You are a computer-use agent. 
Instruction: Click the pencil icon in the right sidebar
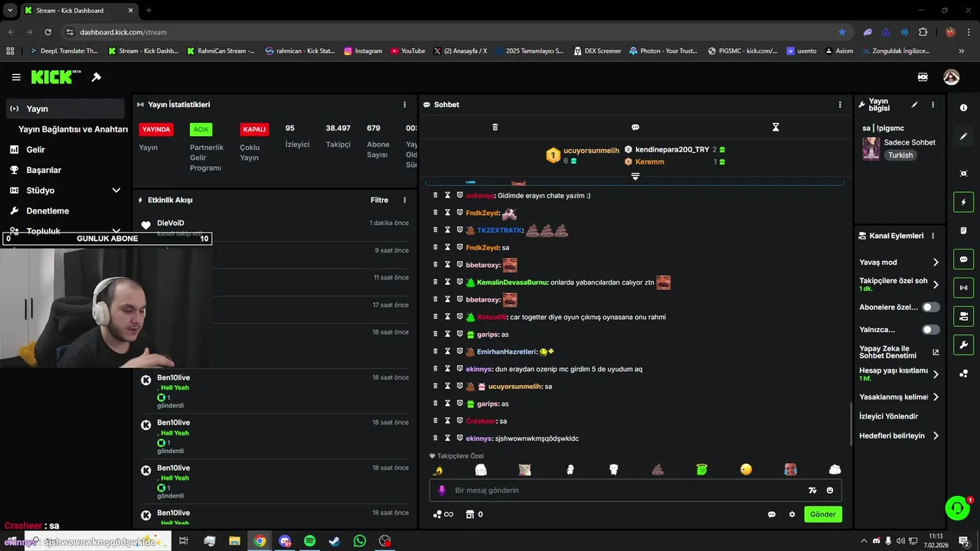coord(963,136)
